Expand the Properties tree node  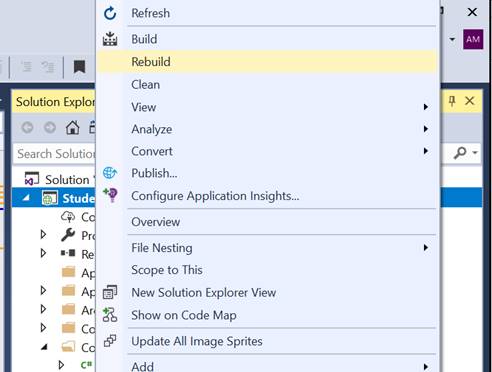(43, 235)
